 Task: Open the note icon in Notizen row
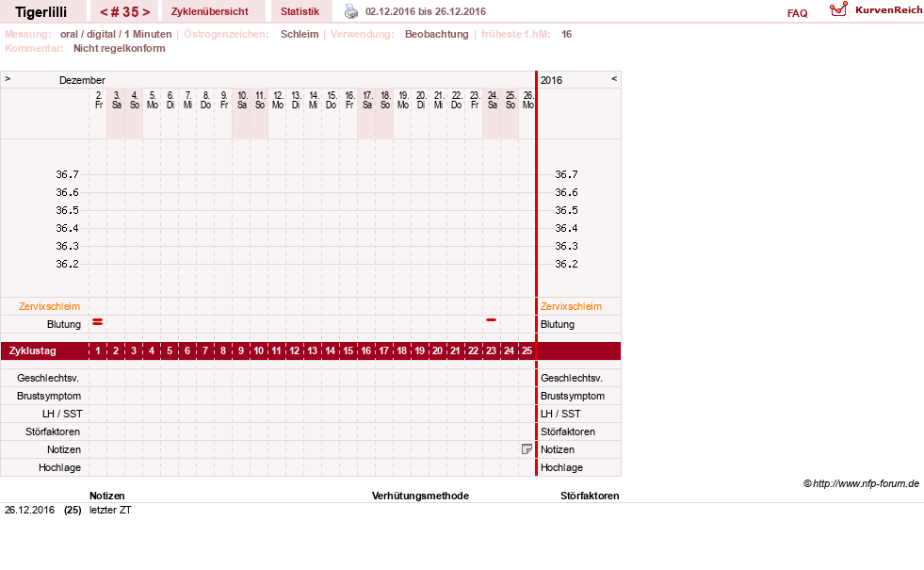click(x=527, y=449)
